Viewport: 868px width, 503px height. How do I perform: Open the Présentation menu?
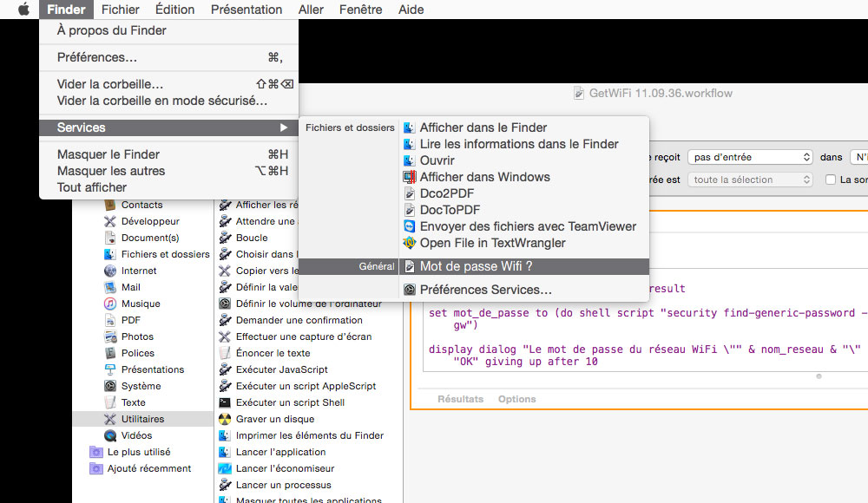pos(247,10)
